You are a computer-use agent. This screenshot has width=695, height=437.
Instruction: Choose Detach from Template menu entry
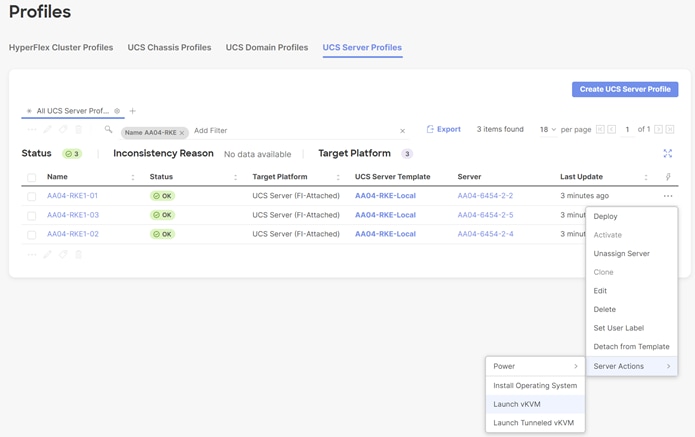click(x=632, y=347)
